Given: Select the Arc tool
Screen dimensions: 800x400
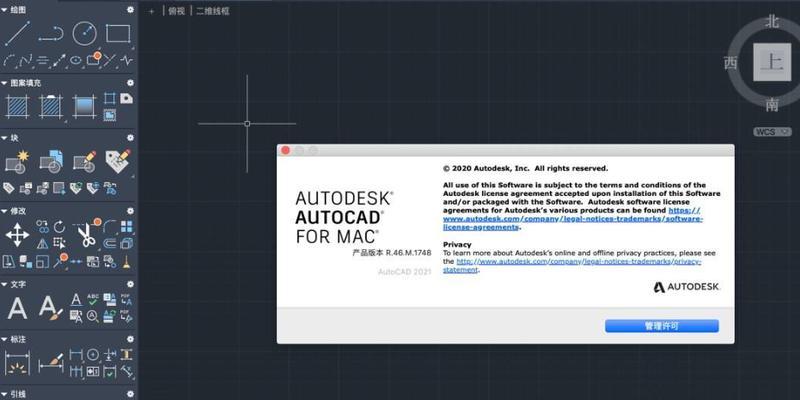Looking at the screenshot, I should click(9, 61).
